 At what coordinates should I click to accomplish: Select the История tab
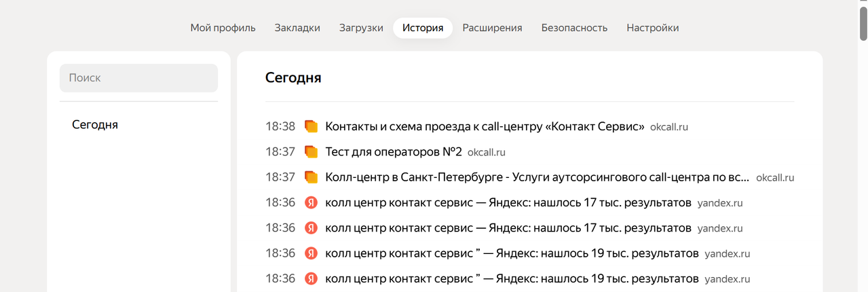pos(423,28)
